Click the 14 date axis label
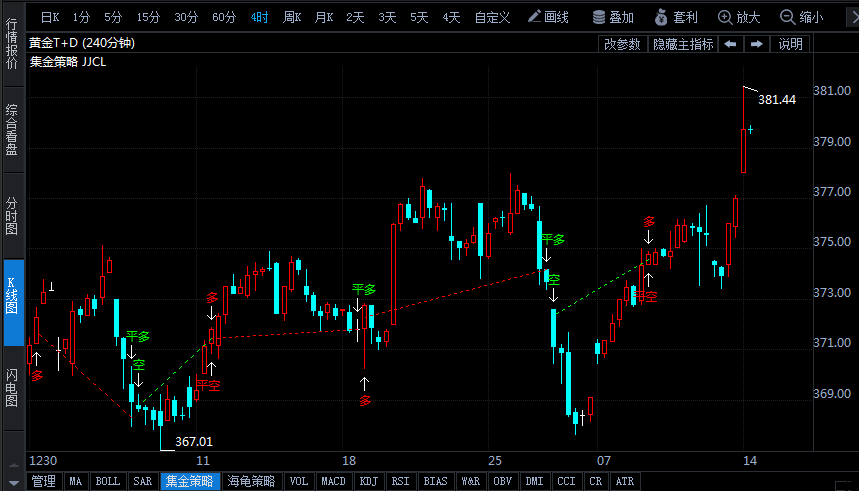Viewport: 859px width, 491px height. coord(750,460)
